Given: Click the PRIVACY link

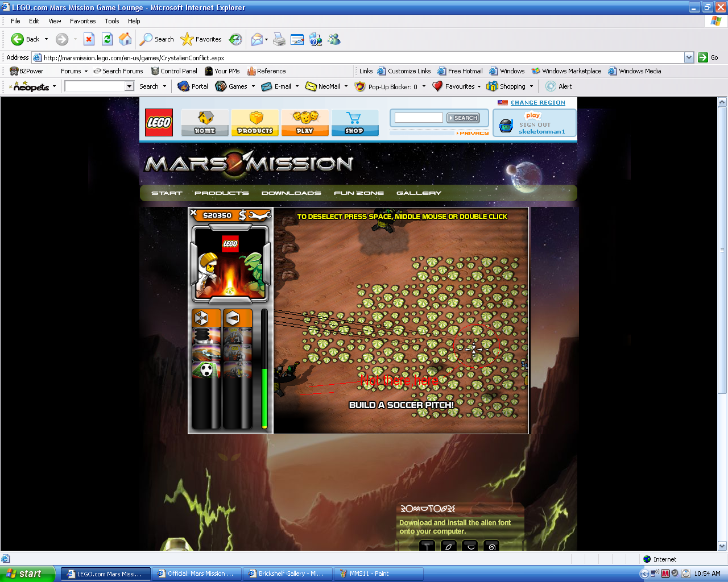Looking at the screenshot, I should click(x=474, y=133).
